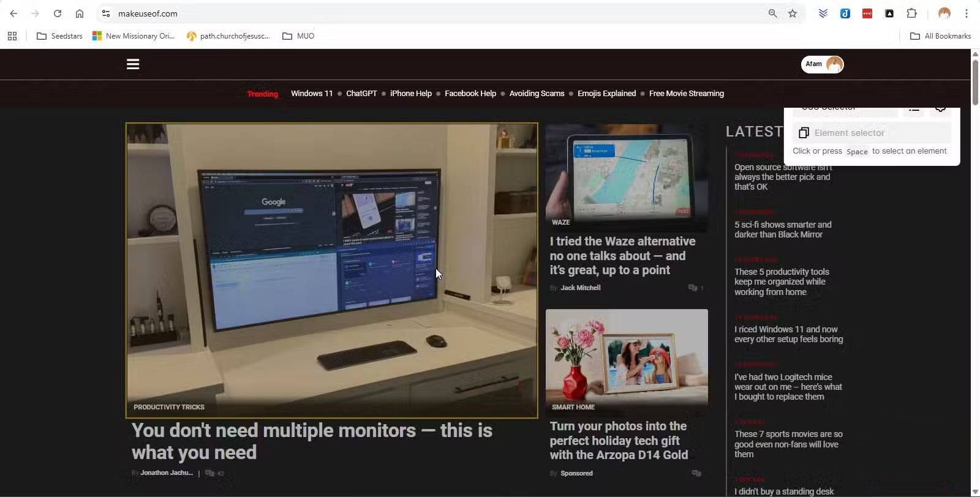
Task: Open comments on the Waze alternative article
Action: [x=695, y=288]
